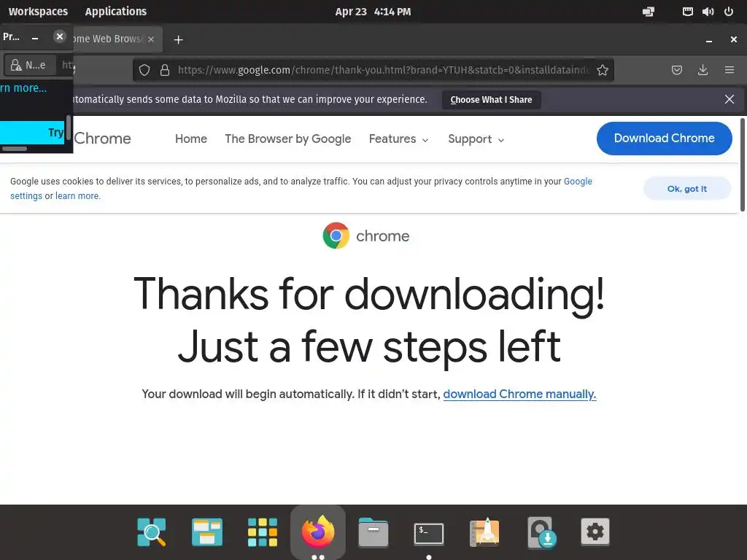Expand the Features dropdown menu

399,139
